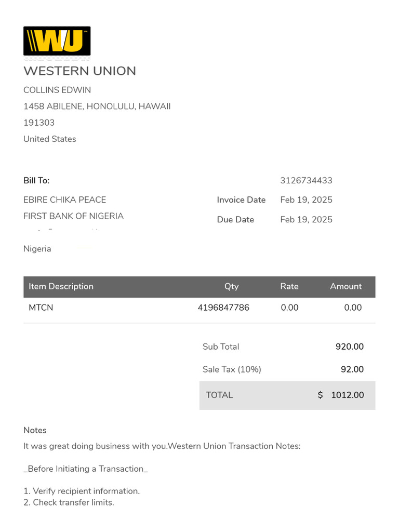Click the Item Description column header

(x=61, y=286)
